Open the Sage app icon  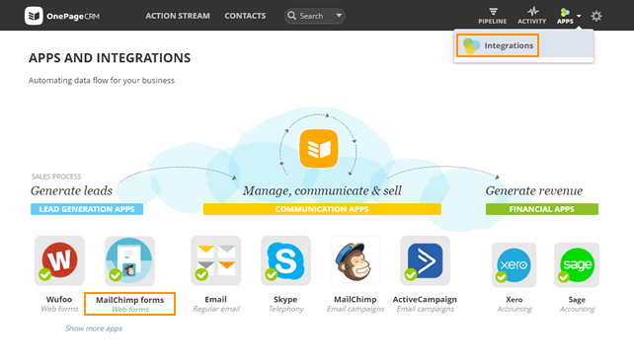point(577,264)
